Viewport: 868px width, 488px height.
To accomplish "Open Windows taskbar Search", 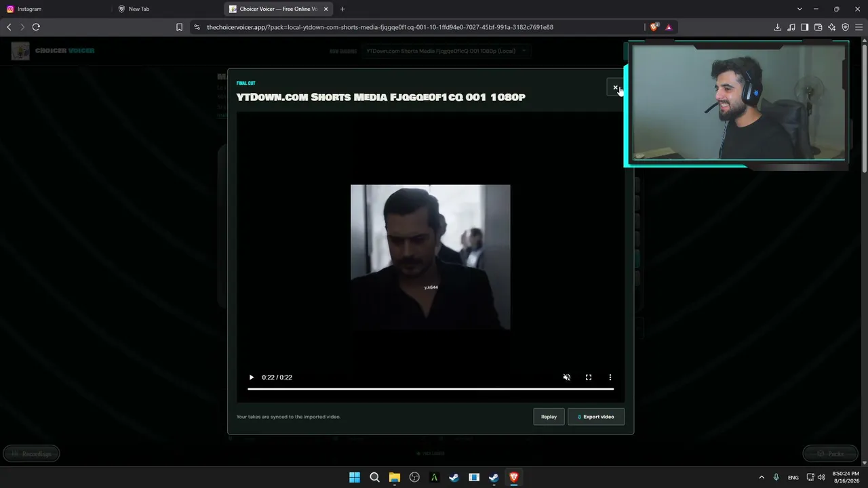I will pos(374,477).
